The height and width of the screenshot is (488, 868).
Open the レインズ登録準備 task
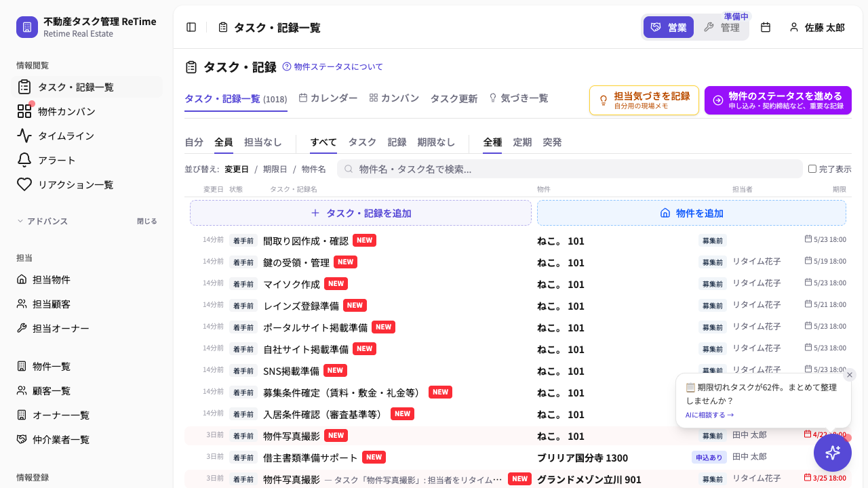pos(301,306)
